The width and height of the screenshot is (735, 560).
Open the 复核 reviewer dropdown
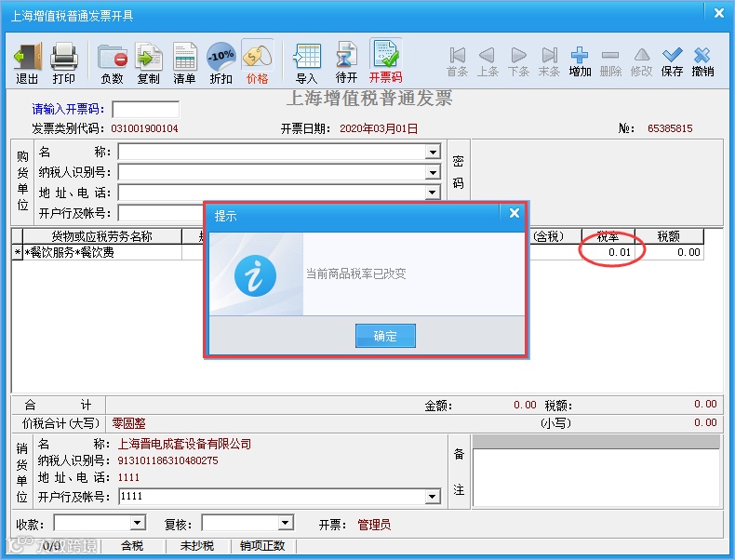[285, 523]
